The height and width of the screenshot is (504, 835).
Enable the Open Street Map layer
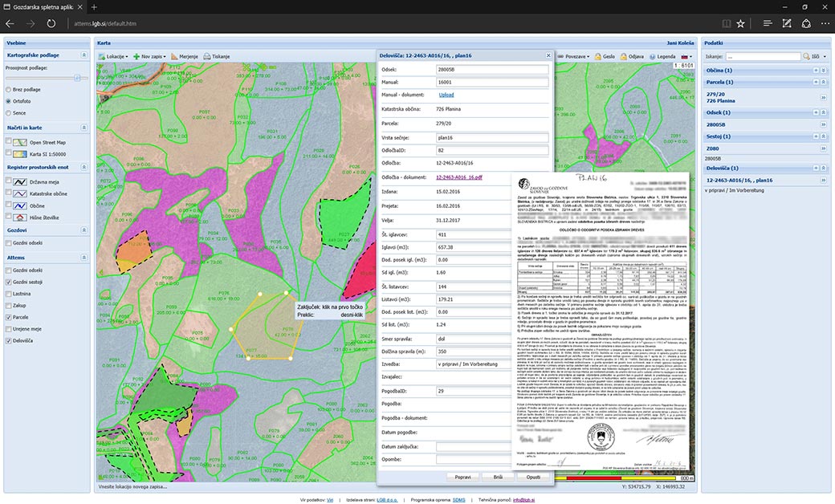pos(10,142)
